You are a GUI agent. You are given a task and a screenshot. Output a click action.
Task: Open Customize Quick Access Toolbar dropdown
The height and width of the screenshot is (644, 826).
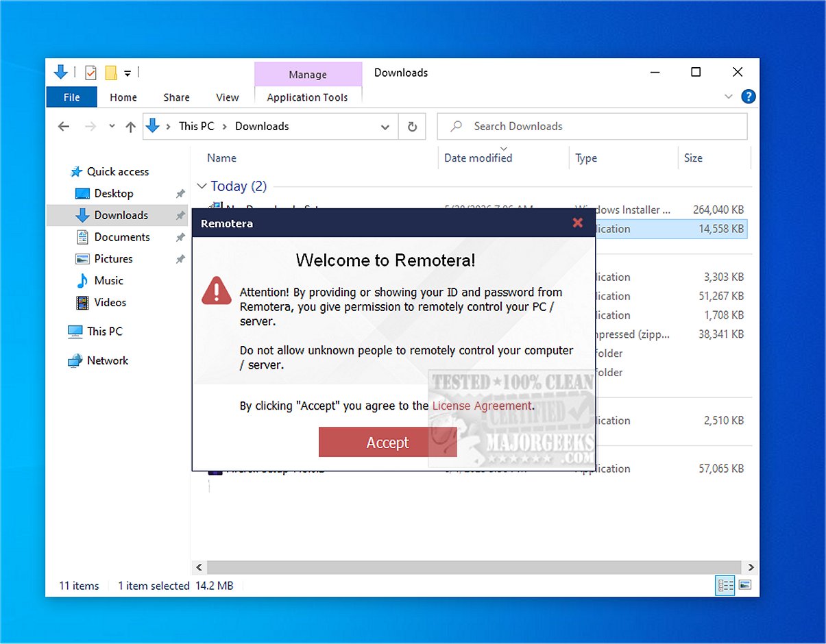127,73
